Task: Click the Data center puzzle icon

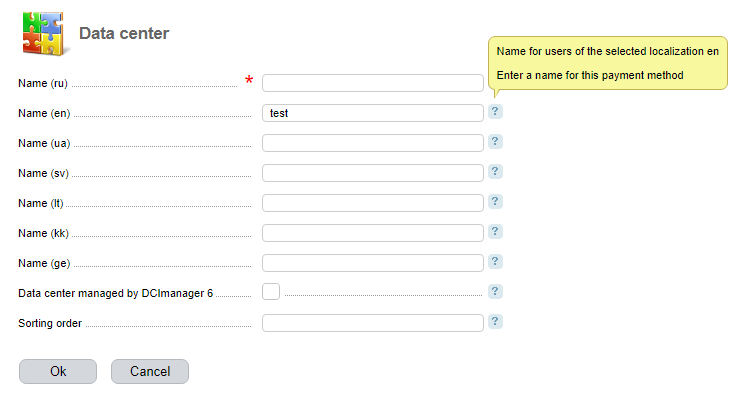Action: click(42, 34)
